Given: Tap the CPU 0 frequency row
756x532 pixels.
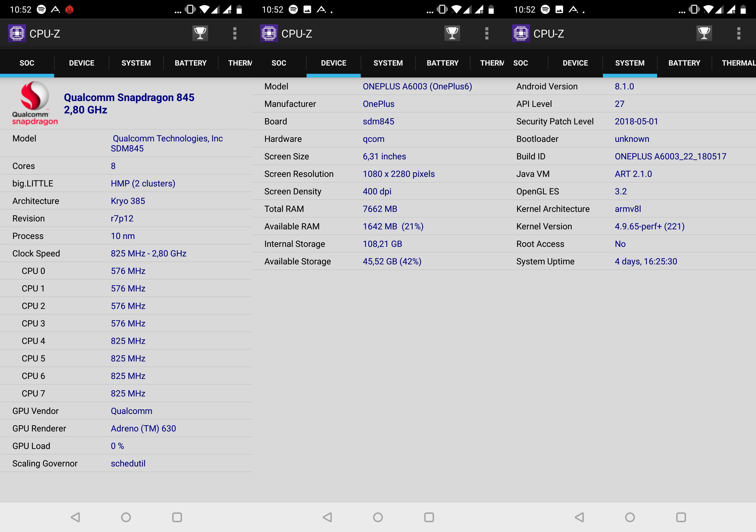Looking at the screenshot, I should click(x=126, y=271).
